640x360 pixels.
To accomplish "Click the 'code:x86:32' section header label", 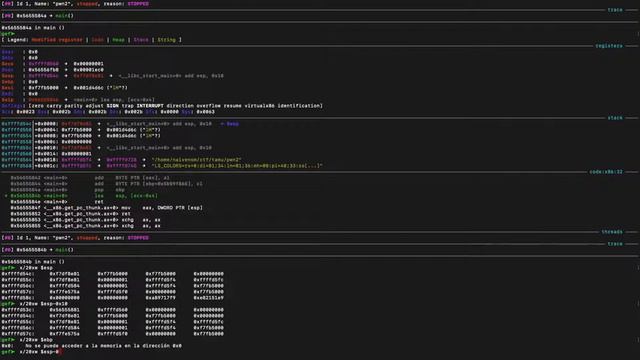I will [606, 172].
